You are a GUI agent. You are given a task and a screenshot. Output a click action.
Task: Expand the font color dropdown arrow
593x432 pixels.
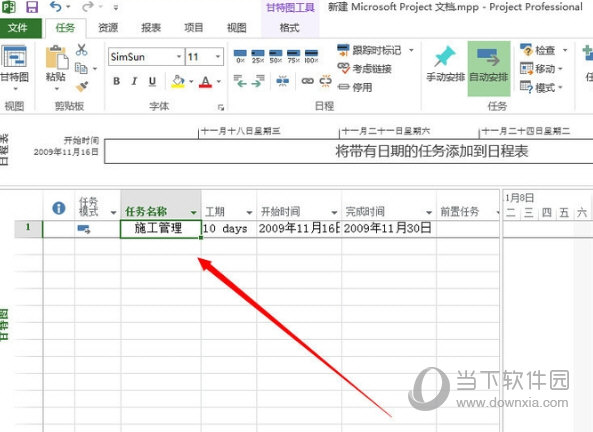pos(218,81)
